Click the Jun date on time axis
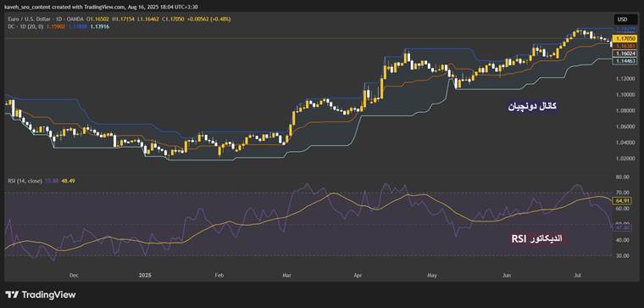Viewport: 644px width, 308px height. tap(507, 275)
